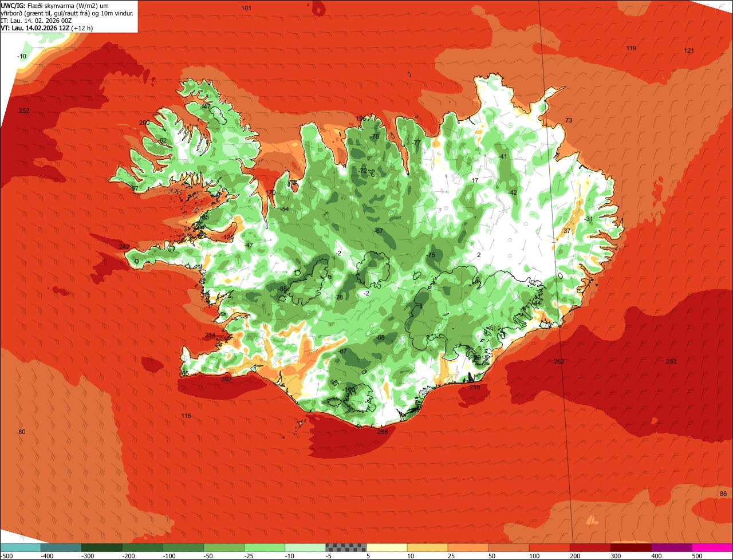Click the '80' flux value over the sea

[22, 432]
